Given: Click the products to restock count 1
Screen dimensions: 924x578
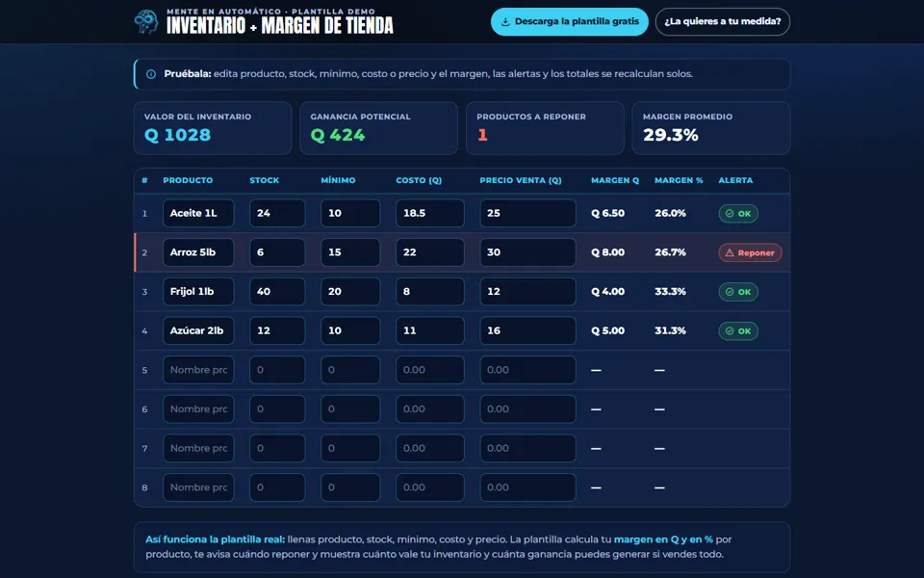Looking at the screenshot, I should coord(482,135).
